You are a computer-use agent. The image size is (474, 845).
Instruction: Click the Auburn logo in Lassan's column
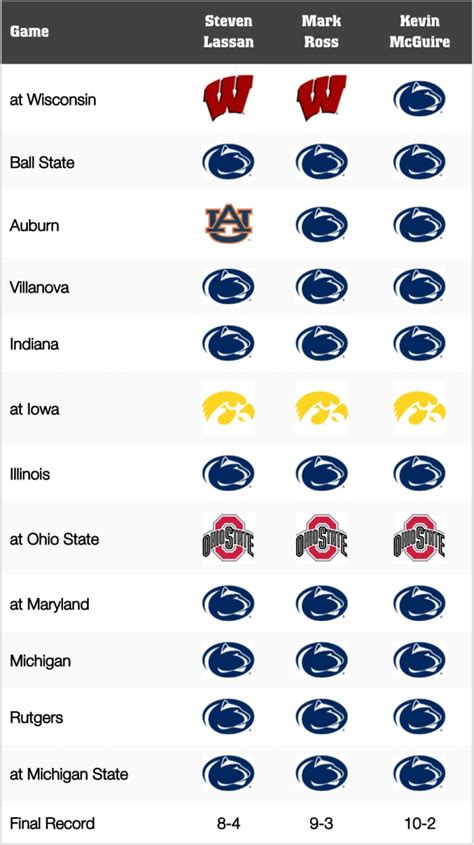point(228,223)
